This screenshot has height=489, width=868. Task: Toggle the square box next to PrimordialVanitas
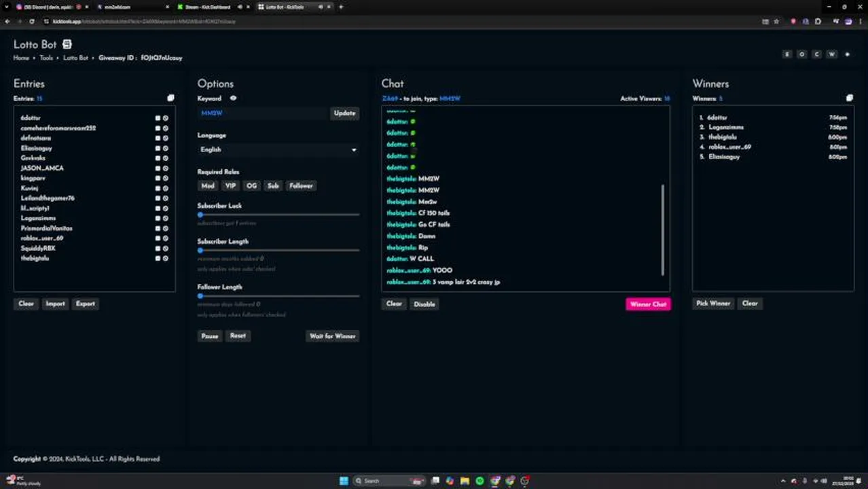158,229
